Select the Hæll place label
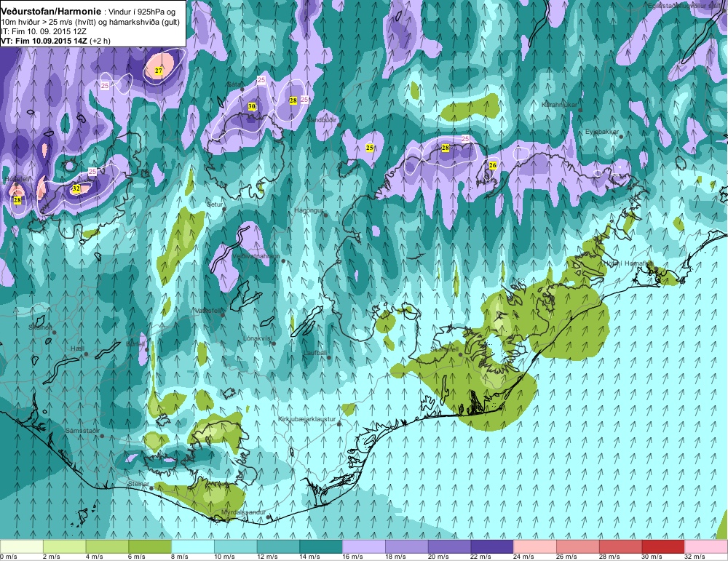This screenshot has height=561, width=728. [78, 349]
